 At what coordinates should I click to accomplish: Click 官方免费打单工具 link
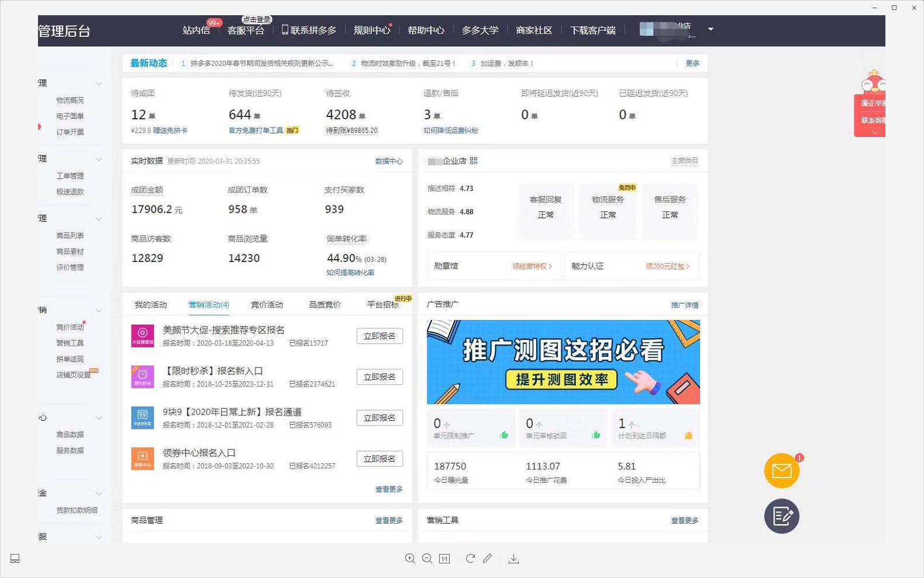[x=256, y=130]
